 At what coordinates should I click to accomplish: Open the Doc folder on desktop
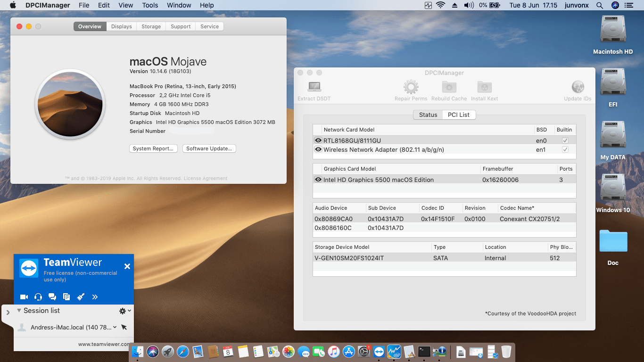(x=613, y=241)
